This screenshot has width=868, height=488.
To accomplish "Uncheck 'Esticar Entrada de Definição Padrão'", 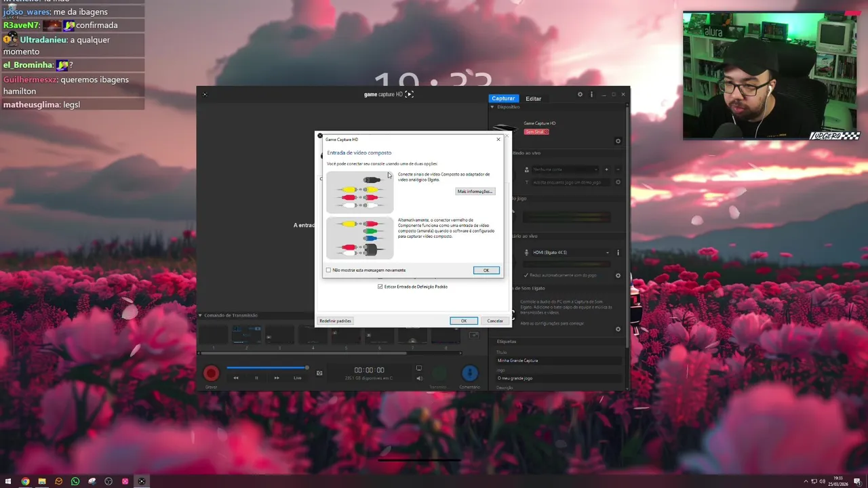I will [380, 287].
